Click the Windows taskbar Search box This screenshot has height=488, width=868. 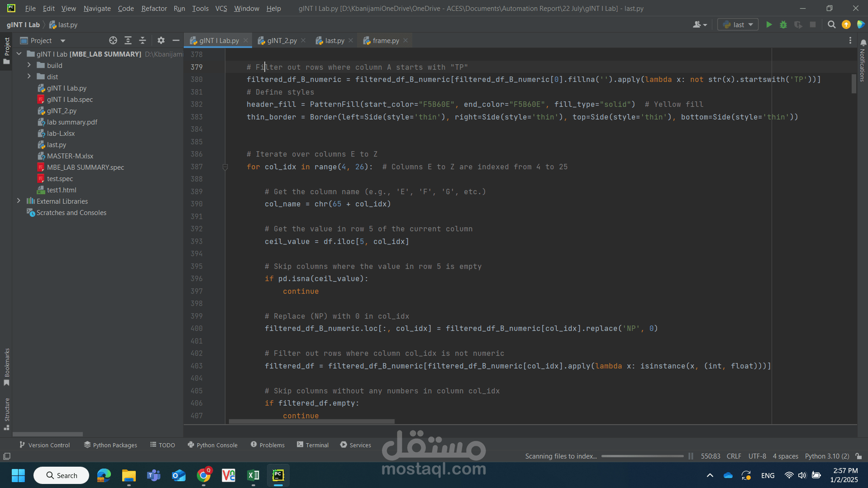pyautogui.click(x=61, y=475)
